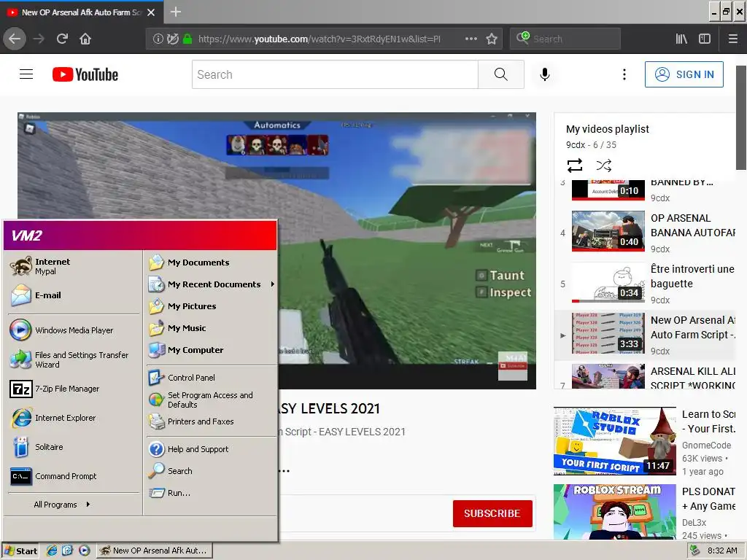Toggle playlist shuffle icon
The width and height of the screenshot is (747, 560).
603,166
